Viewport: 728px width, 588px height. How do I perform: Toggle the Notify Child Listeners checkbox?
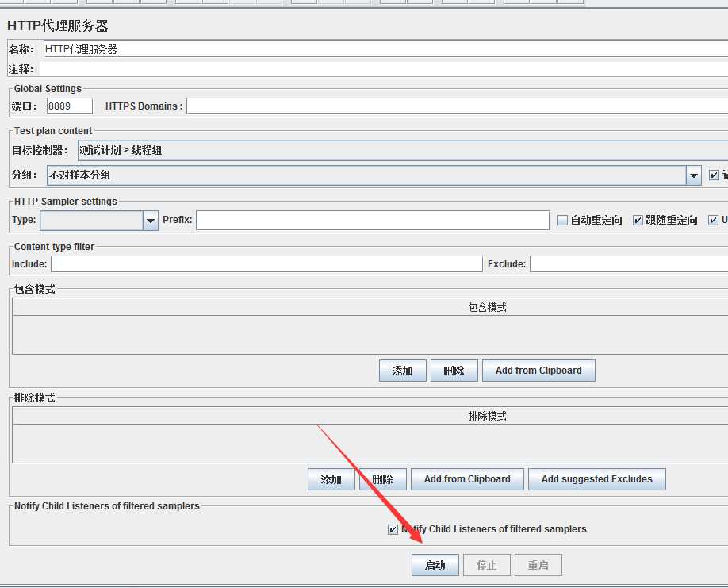(393, 529)
